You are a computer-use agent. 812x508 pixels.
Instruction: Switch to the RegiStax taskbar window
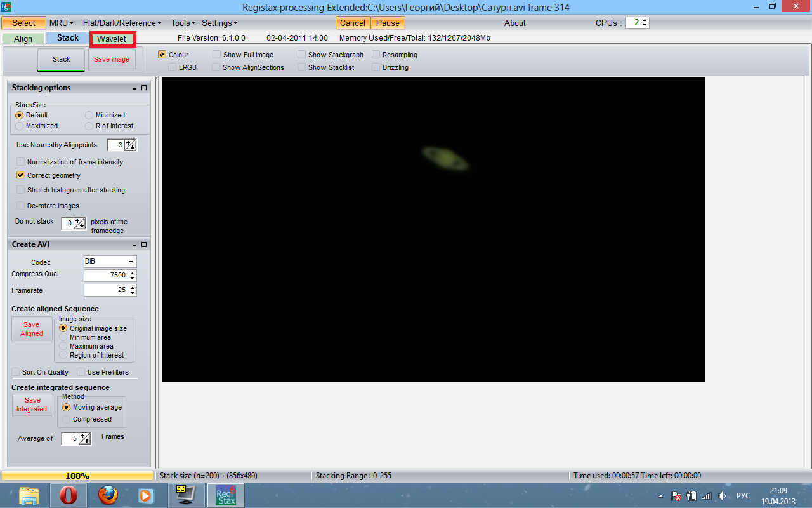[226, 495]
